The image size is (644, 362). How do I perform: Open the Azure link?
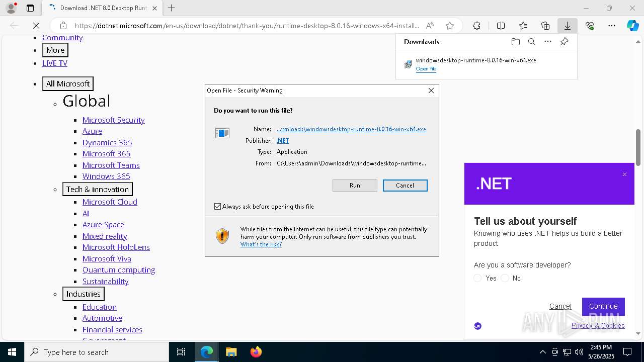tap(93, 131)
